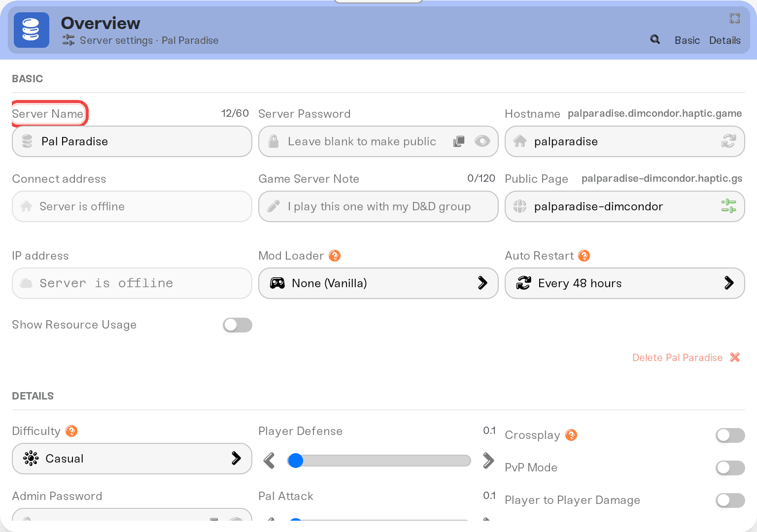Click into the Server Name field

coord(132,141)
